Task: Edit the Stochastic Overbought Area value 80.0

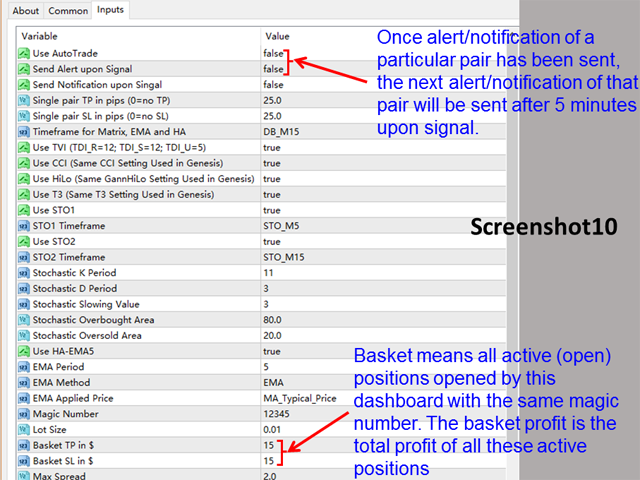Action: 272,320
